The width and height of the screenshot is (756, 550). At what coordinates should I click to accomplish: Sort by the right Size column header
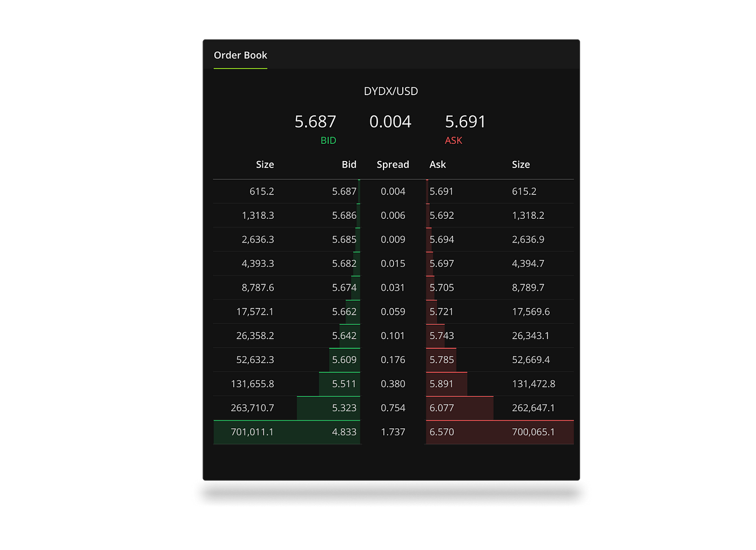[521, 164]
